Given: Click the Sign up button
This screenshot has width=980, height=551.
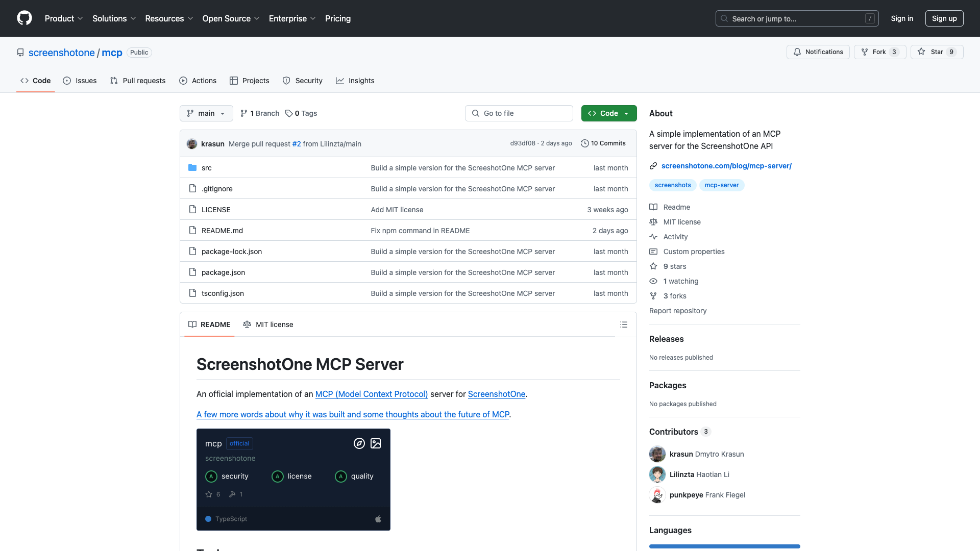Looking at the screenshot, I should click(944, 18).
